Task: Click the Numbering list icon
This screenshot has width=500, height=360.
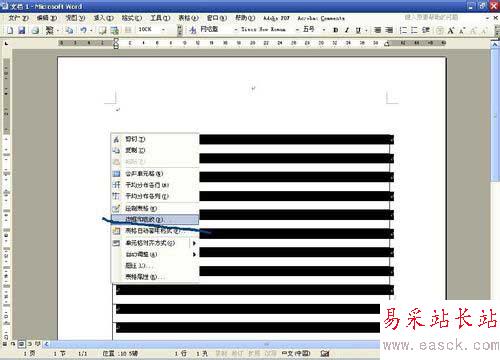Action: (x=403, y=30)
